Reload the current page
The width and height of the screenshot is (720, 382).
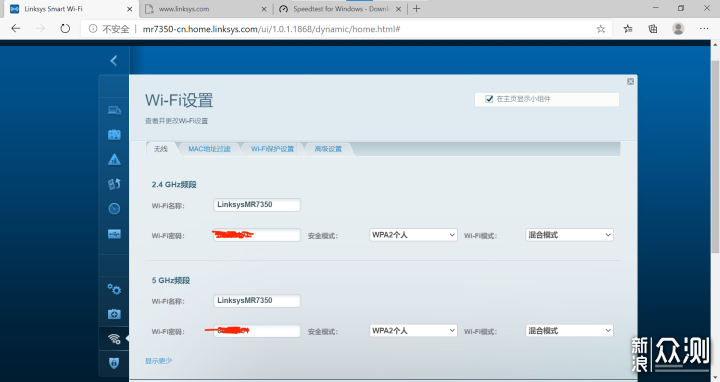coord(65,28)
